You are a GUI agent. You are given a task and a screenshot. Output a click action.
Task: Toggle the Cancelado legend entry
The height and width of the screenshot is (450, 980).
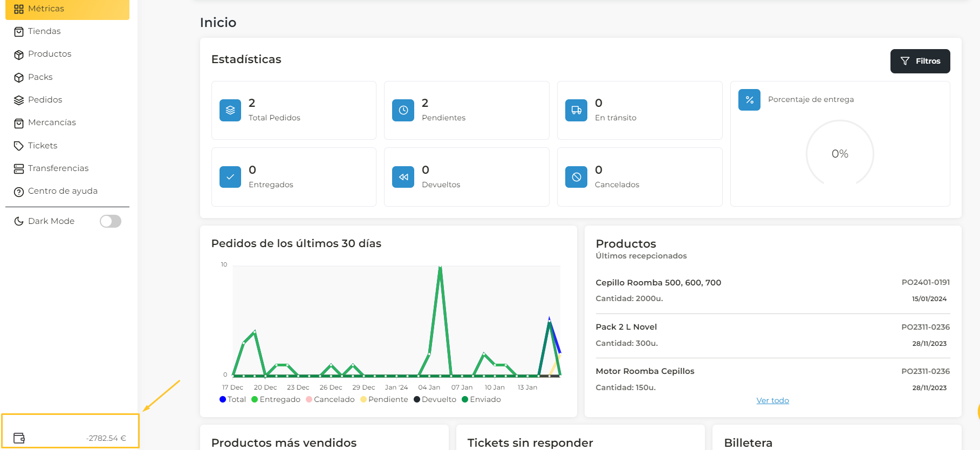[x=330, y=399]
